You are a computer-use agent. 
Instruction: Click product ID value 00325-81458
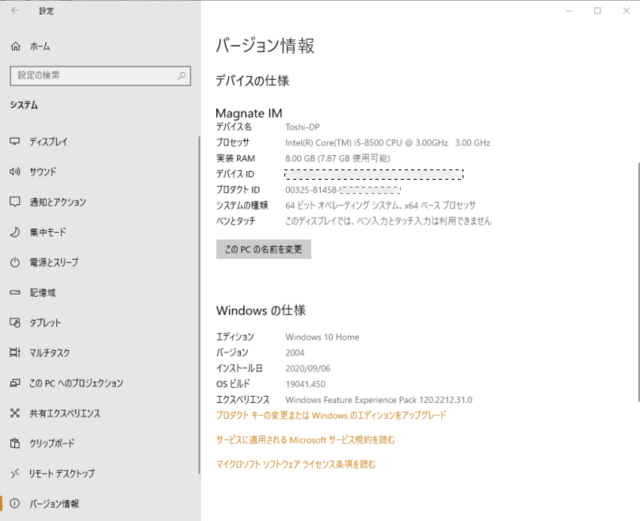click(x=343, y=190)
